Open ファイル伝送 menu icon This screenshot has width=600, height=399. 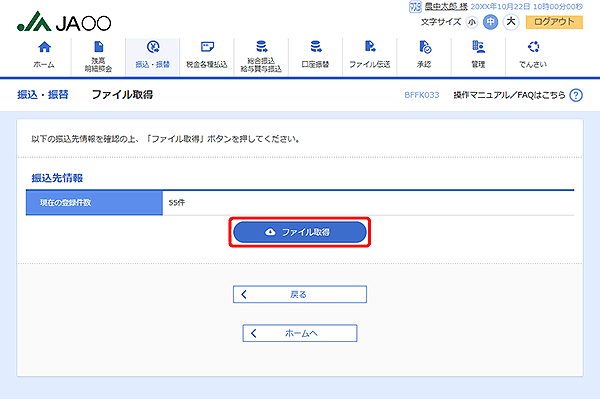(370, 46)
